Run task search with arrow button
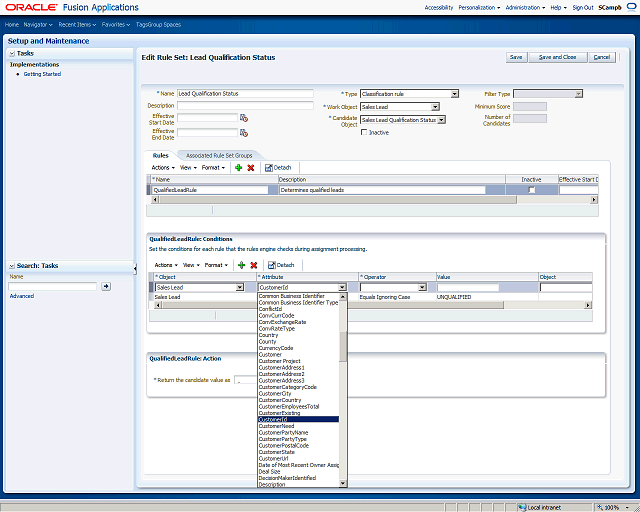The width and height of the screenshot is (640, 512). pyautogui.click(x=106, y=286)
